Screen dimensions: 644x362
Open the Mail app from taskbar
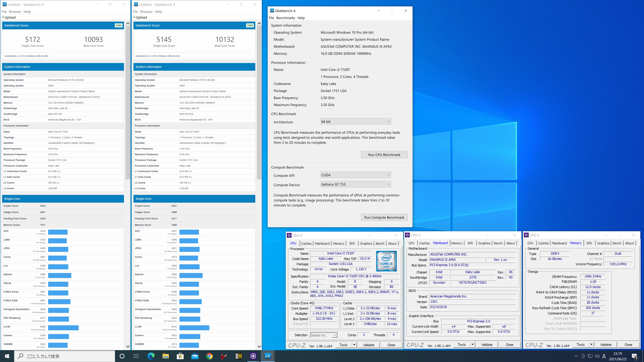point(195,356)
